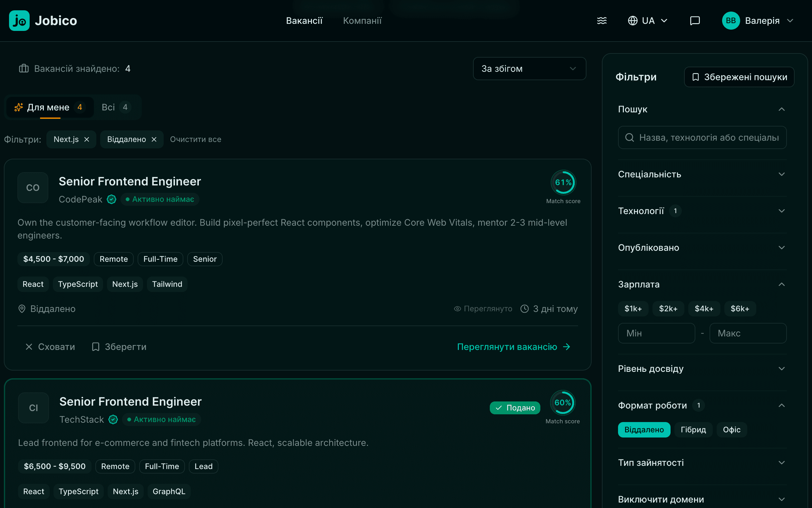Open the wave-lines preferences icon in header
This screenshot has width=812, height=508.
coord(602,21)
